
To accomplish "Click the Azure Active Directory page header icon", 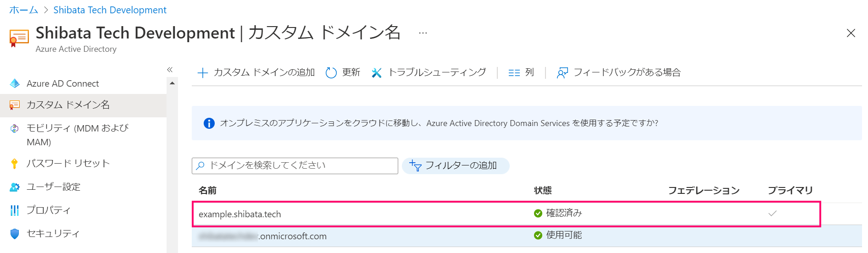I will tap(19, 38).
